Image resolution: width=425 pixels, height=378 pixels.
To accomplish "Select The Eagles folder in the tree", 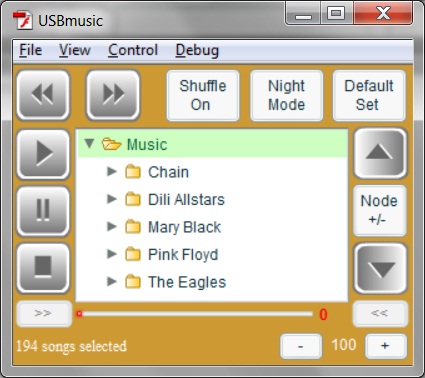I will 187,282.
